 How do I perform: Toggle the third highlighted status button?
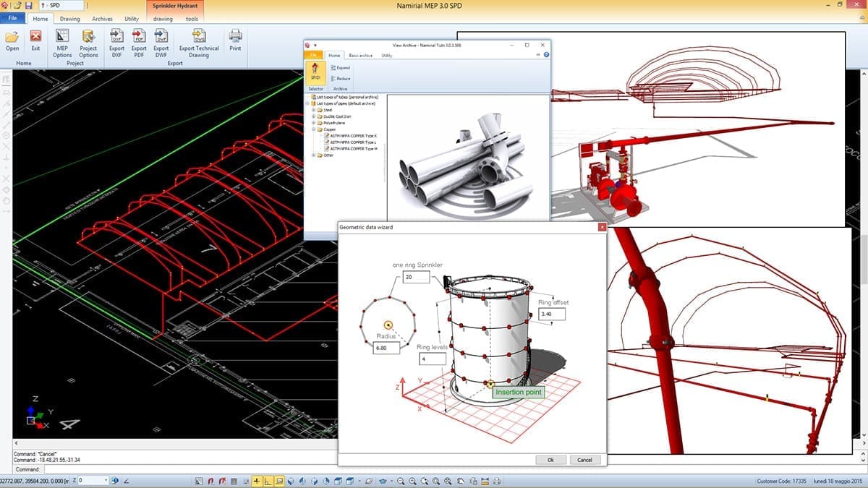[x=279, y=481]
